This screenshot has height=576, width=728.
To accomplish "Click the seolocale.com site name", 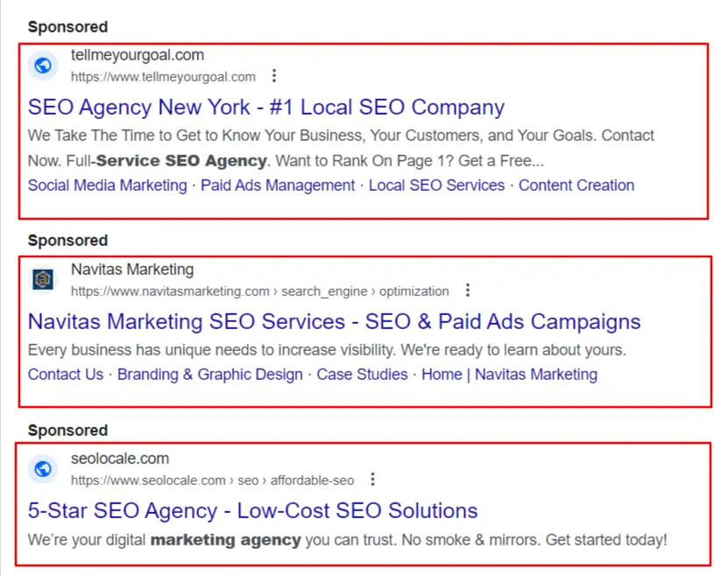I will pos(120,459).
